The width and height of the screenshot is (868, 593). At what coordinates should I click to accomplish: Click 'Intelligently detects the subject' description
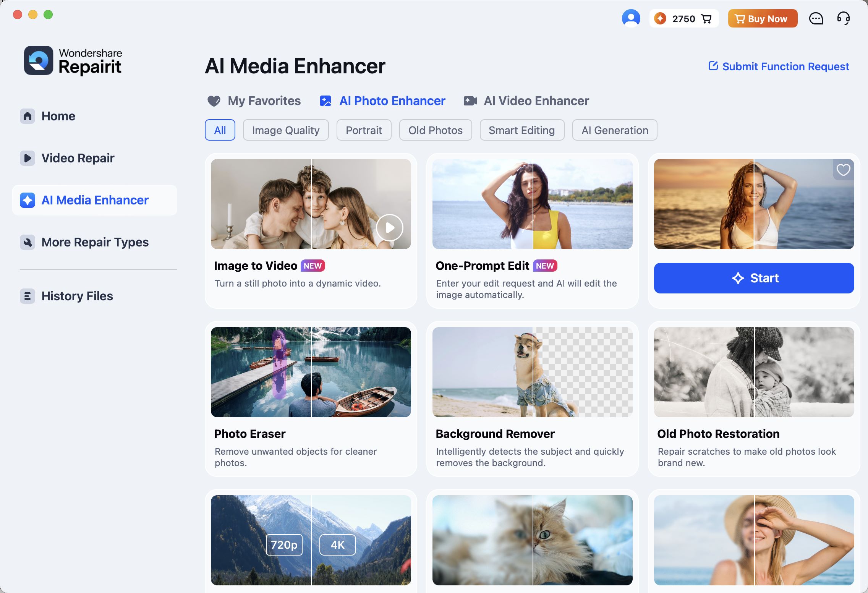click(x=530, y=457)
